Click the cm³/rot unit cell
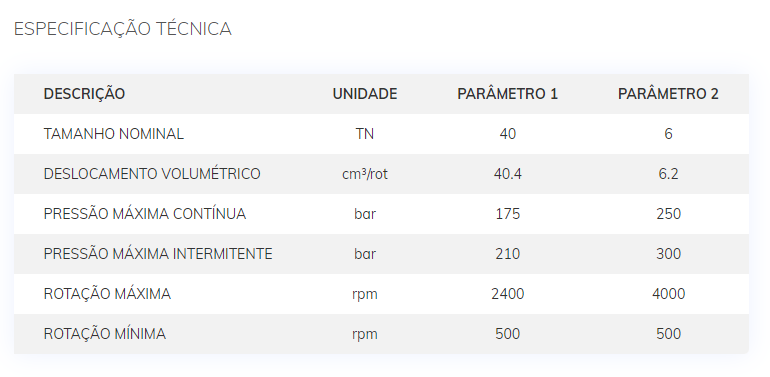770x377 pixels. pos(365,174)
